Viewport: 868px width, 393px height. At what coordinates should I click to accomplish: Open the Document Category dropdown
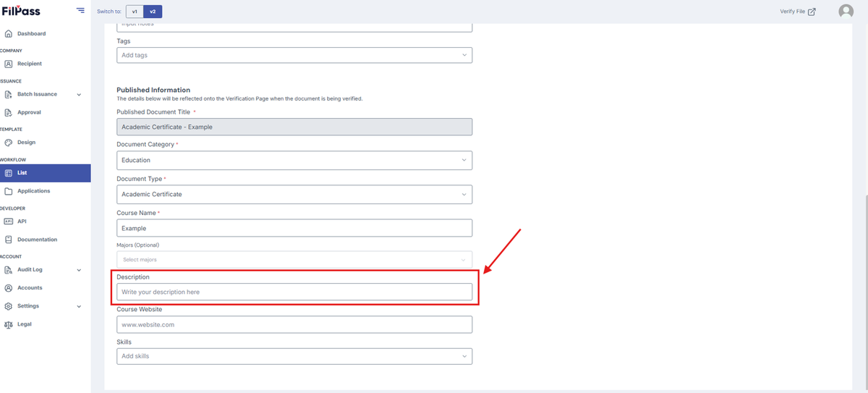click(294, 160)
